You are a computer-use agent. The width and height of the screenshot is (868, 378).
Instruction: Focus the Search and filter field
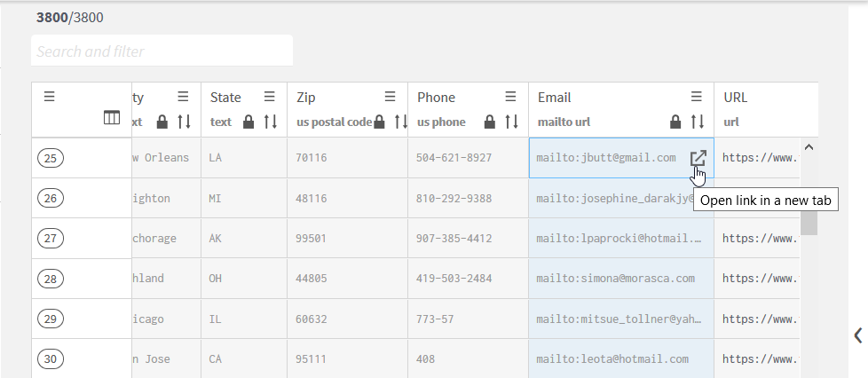coord(162,51)
